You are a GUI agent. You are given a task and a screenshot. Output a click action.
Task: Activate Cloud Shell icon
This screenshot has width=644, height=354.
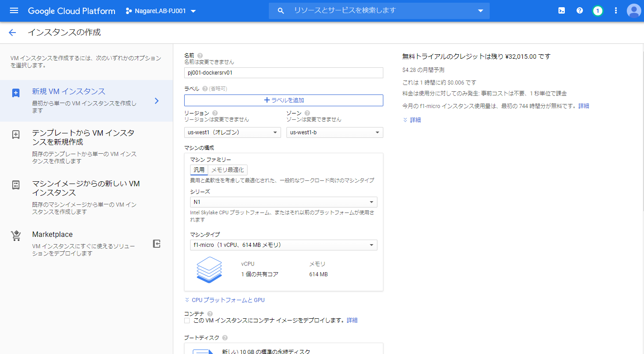point(562,10)
